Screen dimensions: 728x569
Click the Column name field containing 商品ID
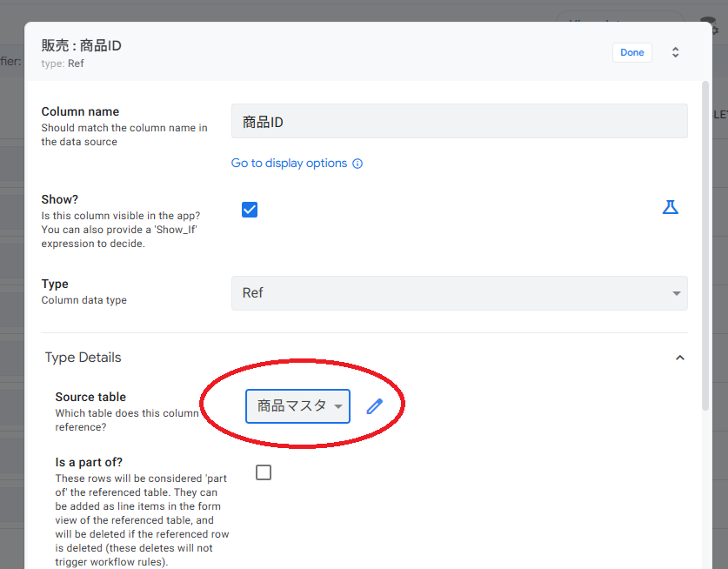point(459,122)
